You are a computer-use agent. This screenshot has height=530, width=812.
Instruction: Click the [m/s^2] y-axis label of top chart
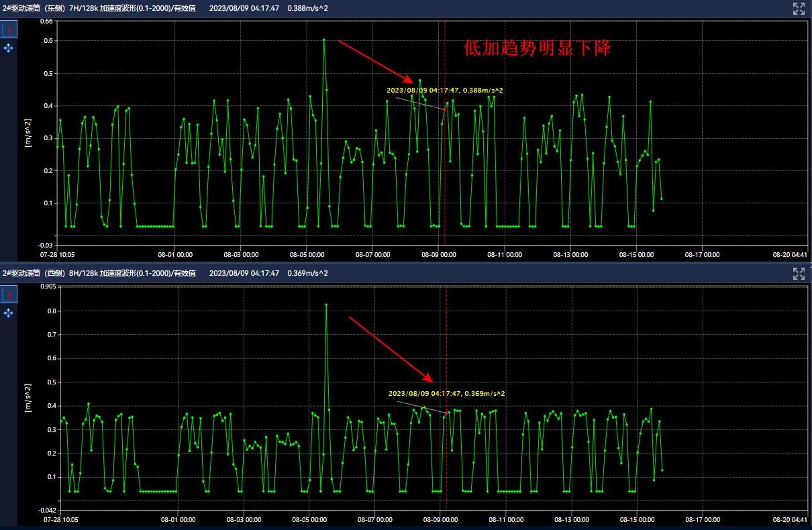click(28, 132)
